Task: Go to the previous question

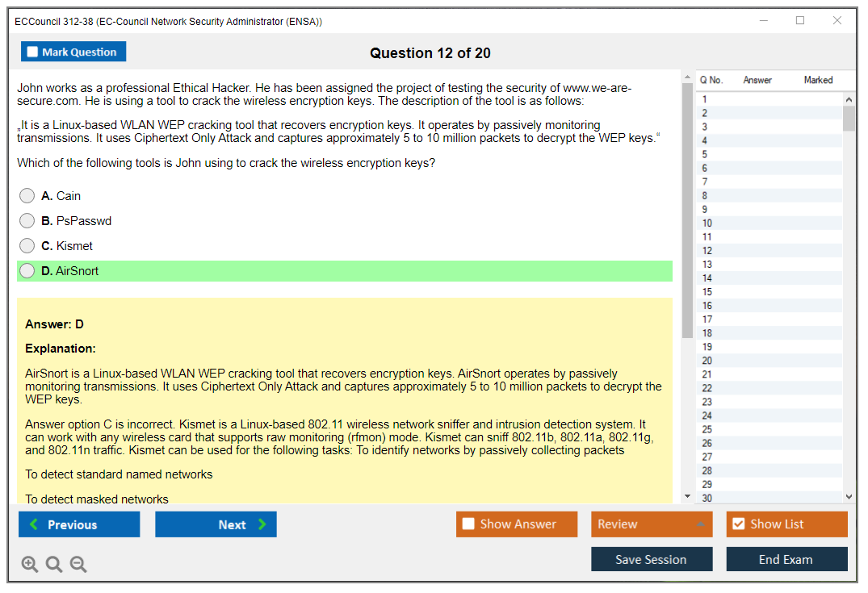Action: [x=79, y=524]
